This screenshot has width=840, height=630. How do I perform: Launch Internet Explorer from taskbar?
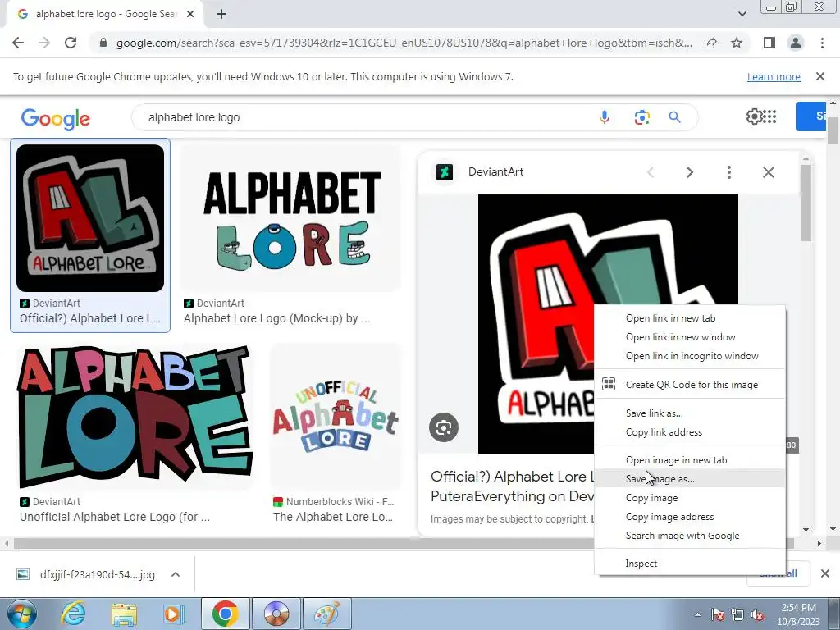click(x=73, y=614)
